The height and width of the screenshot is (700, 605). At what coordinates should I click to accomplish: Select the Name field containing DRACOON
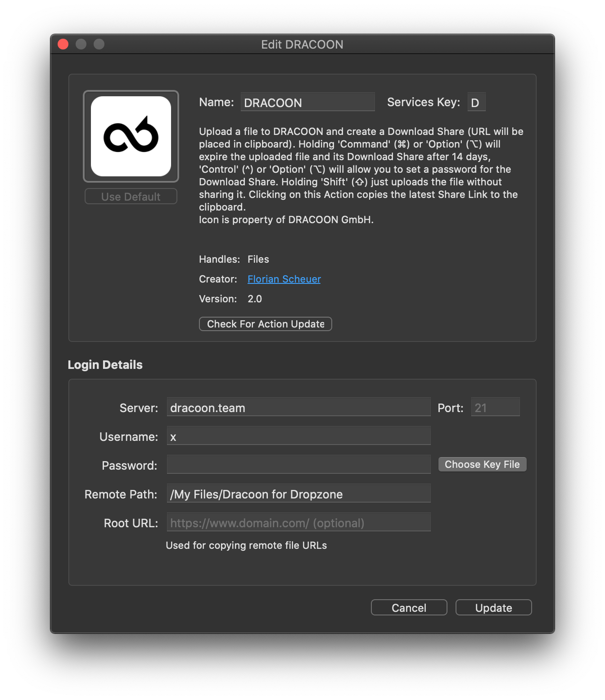click(307, 102)
